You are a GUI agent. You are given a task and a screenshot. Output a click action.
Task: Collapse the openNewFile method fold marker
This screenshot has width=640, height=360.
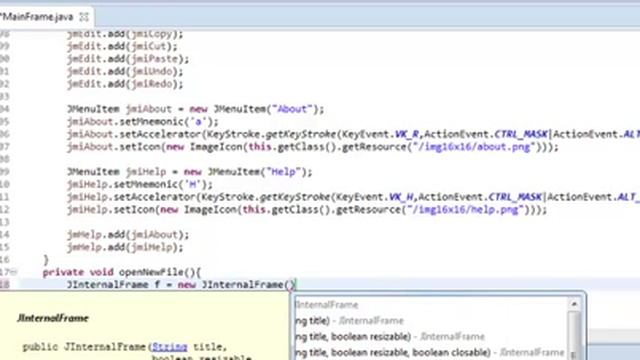coord(13,271)
